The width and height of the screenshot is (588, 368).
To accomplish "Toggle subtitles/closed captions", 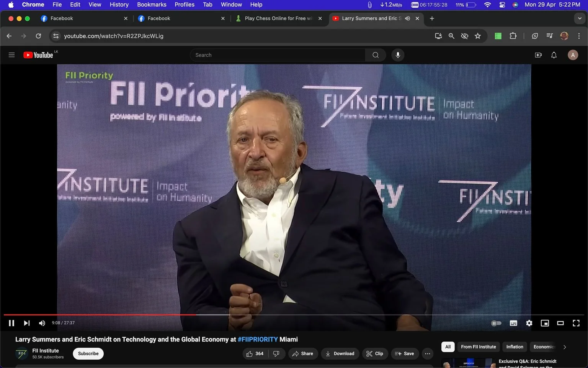I will coord(513,323).
